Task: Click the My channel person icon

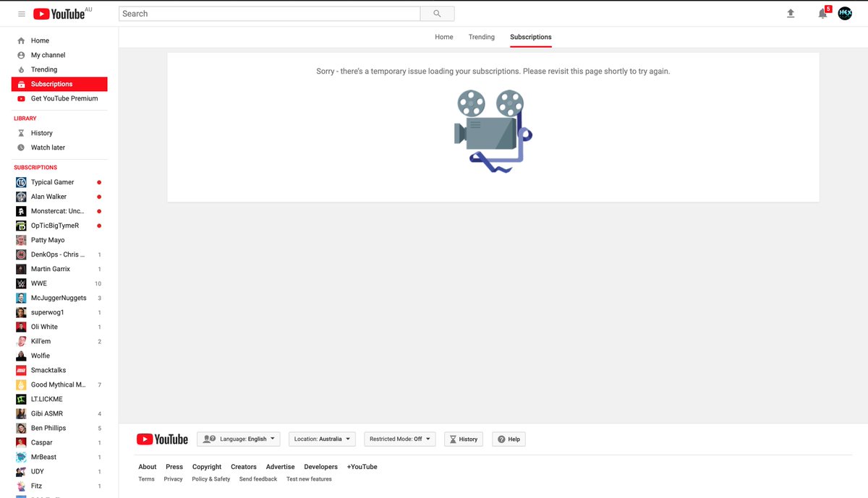Action: [x=21, y=55]
